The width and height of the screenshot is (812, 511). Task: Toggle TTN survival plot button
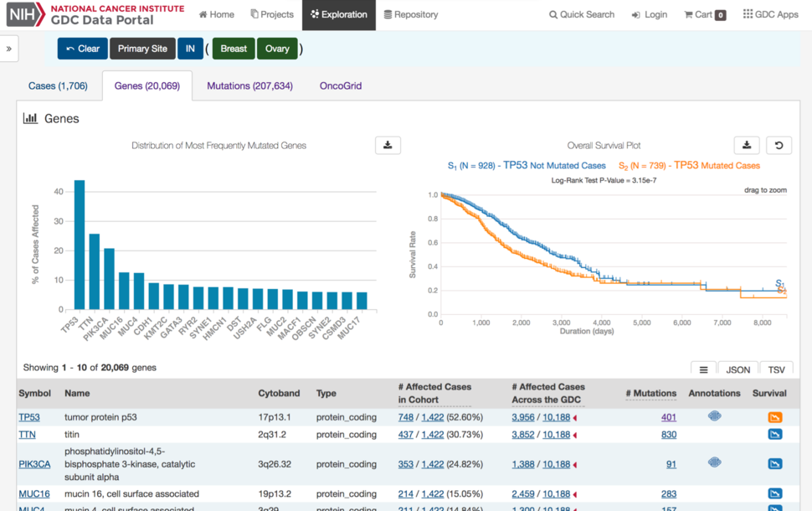point(775,435)
